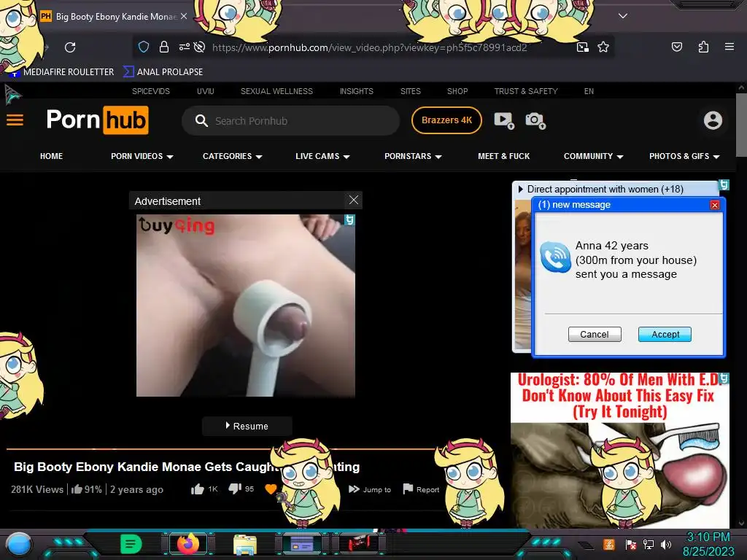Click the orange video progress bar
Image resolution: width=747 pixels, height=560 pixels.
[x=222, y=448]
